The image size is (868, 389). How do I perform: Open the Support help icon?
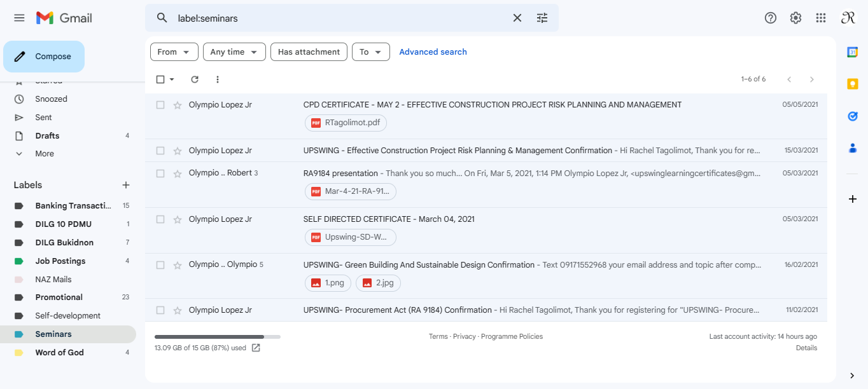pos(771,18)
